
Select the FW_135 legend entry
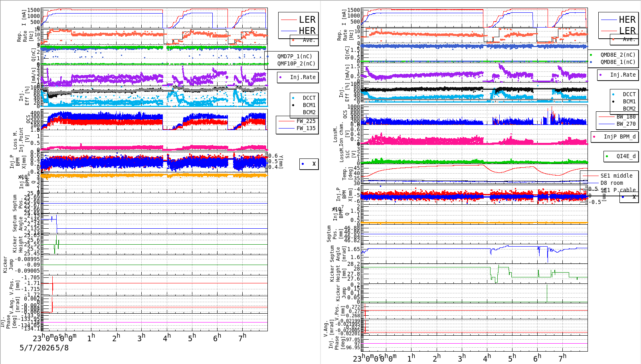point(306,128)
